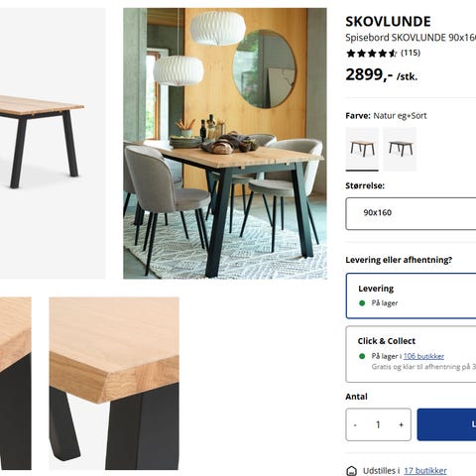Open the partly visible table edge close-up
This screenshot has height=476, width=476.
pos(16,384)
